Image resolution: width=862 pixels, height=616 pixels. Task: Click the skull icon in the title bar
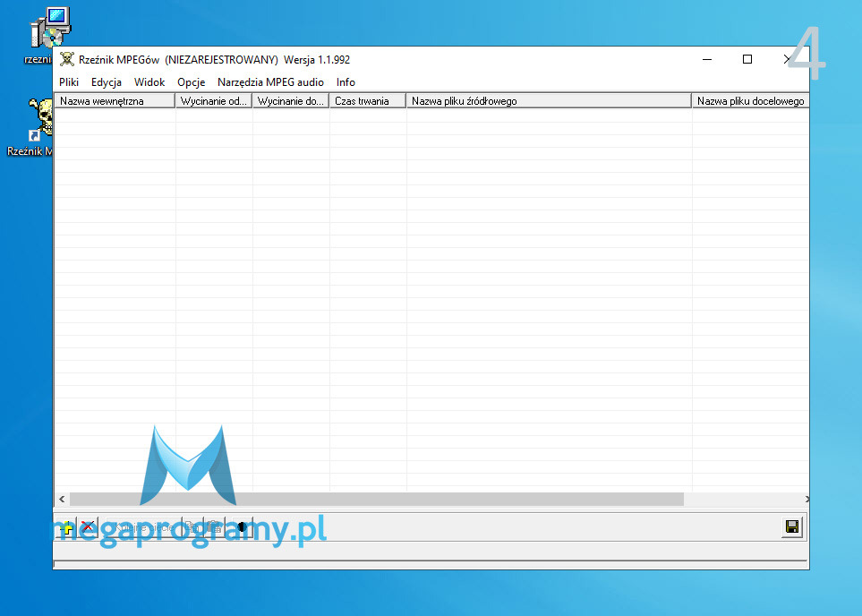[67, 59]
